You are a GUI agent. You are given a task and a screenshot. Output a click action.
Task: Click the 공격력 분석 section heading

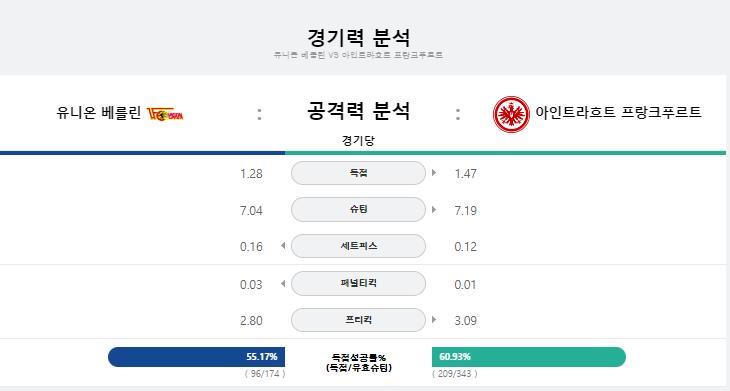(x=358, y=111)
